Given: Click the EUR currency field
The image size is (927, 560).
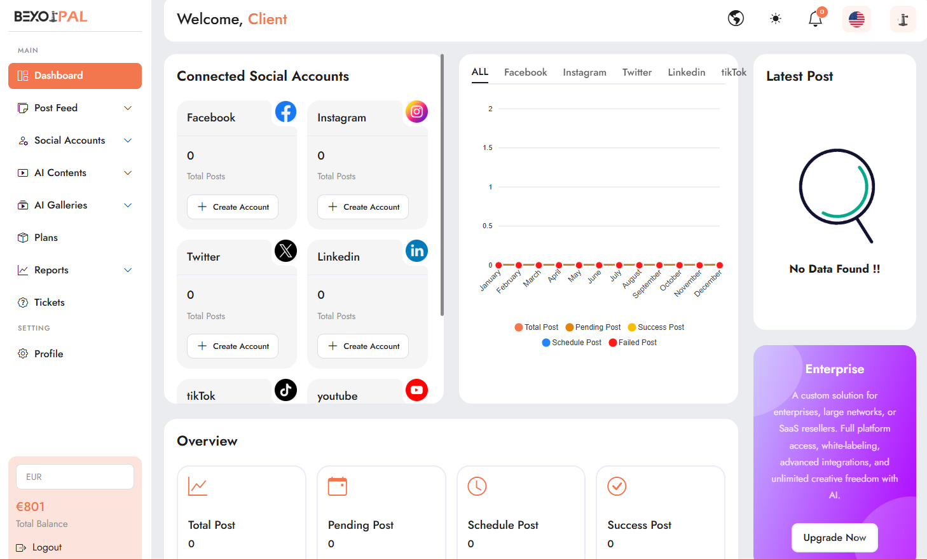Looking at the screenshot, I should tap(75, 477).
